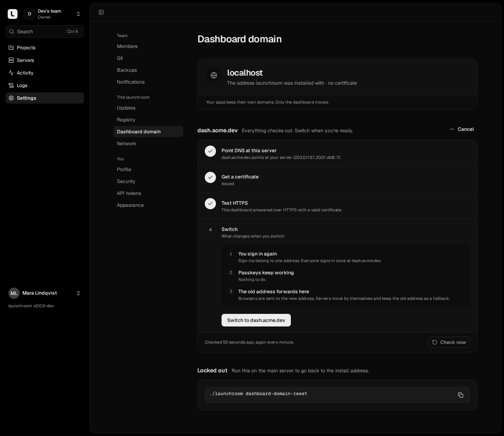
Task: Click the localhost domain heading
Action: click(x=245, y=73)
